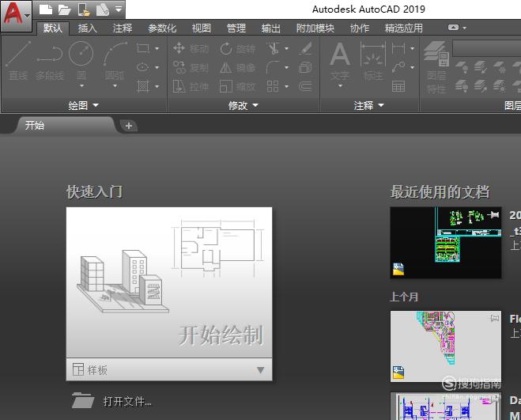The width and height of the screenshot is (521, 420).
Task: Select the Scale (缩放) tool
Action: coord(238,87)
